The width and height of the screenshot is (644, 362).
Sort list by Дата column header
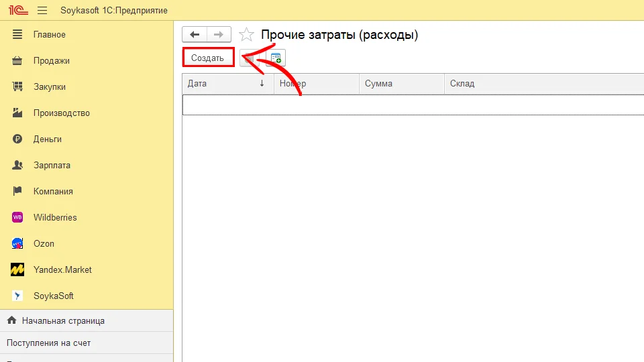[x=221, y=84]
